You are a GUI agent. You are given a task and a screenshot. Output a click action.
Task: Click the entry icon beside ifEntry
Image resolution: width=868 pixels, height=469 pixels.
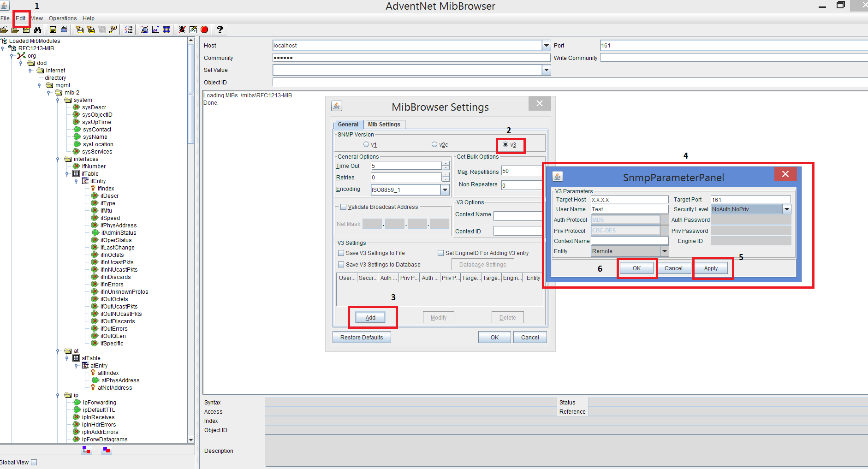(x=85, y=181)
